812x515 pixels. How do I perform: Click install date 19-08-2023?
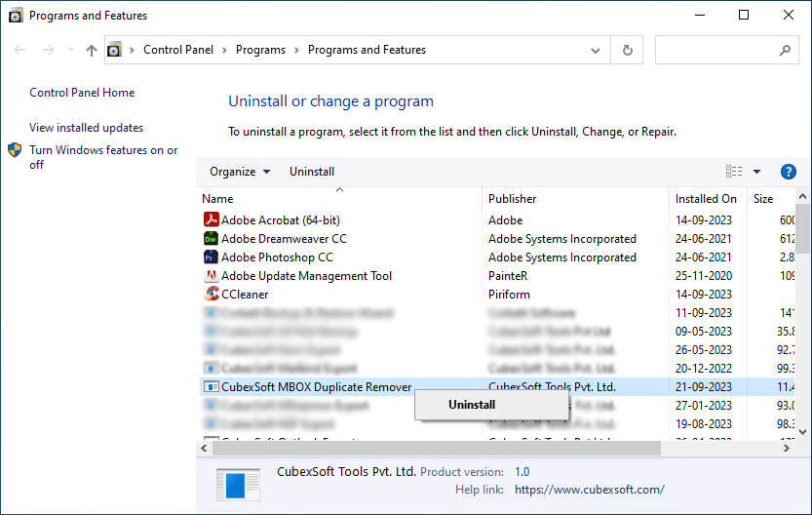pyautogui.click(x=703, y=424)
